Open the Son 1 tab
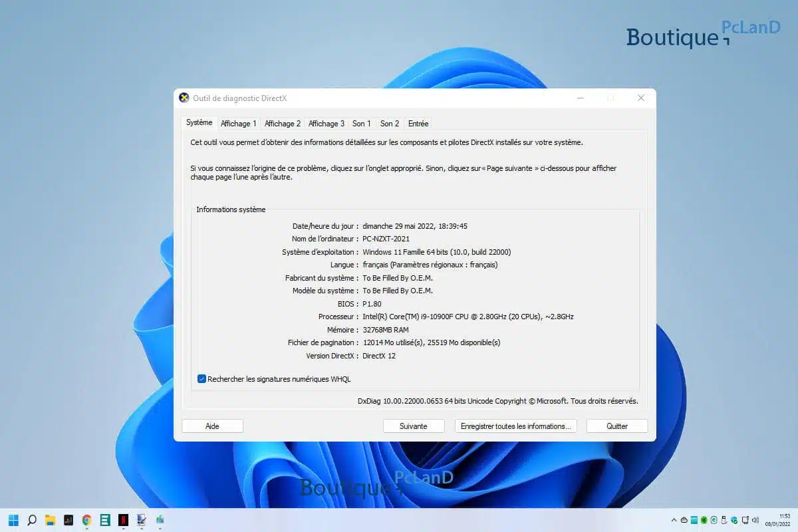Image resolution: width=798 pixels, height=532 pixels. [362, 124]
